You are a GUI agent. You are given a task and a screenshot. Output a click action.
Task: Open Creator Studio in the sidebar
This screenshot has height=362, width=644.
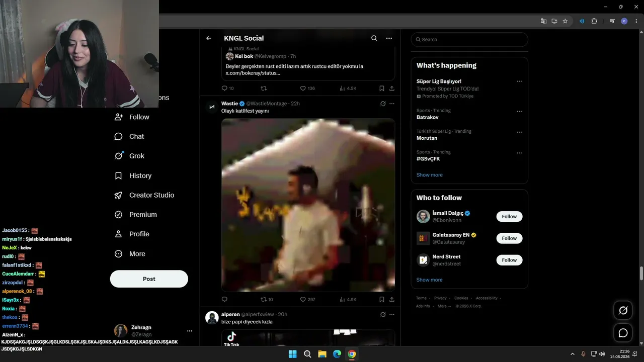(144, 195)
